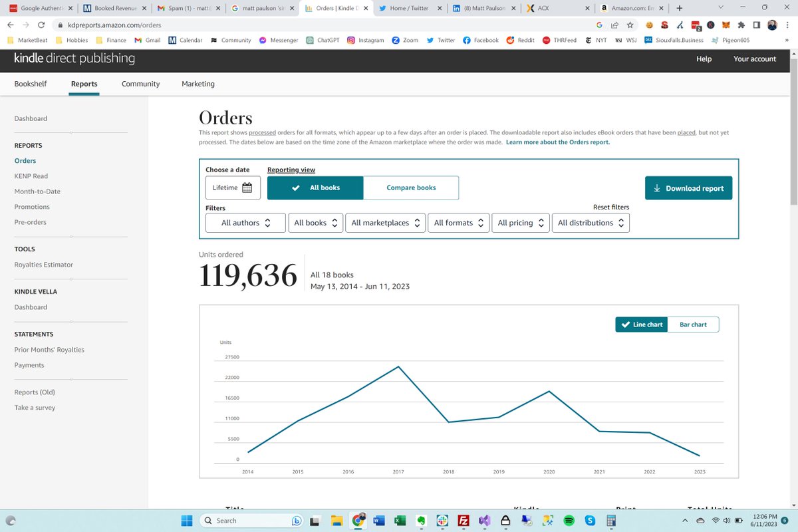Image resolution: width=798 pixels, height=532 pixels.
Task: Keep Line chart view selected
Action: (x=640, y=324)
